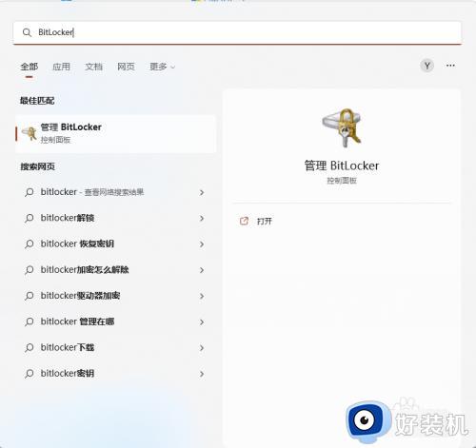
Task: Select bitlocker 管理在哪 suggestion
Action: 115,322
